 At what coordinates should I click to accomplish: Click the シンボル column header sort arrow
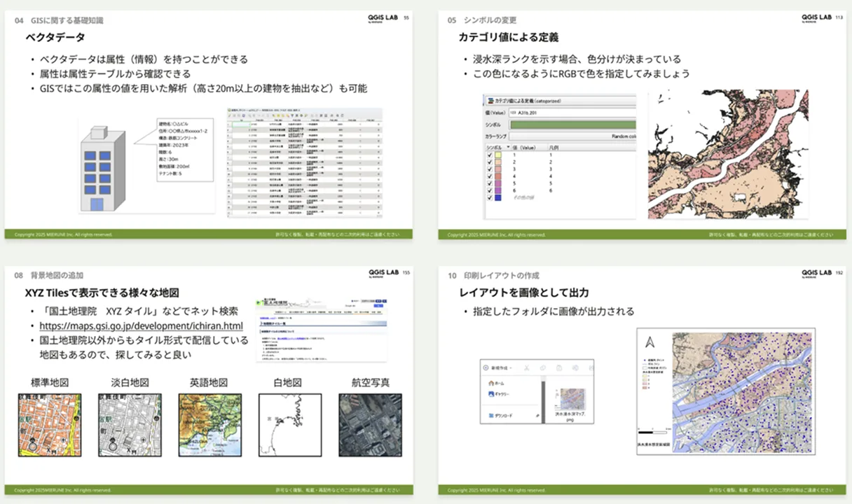tap(508, 148)
